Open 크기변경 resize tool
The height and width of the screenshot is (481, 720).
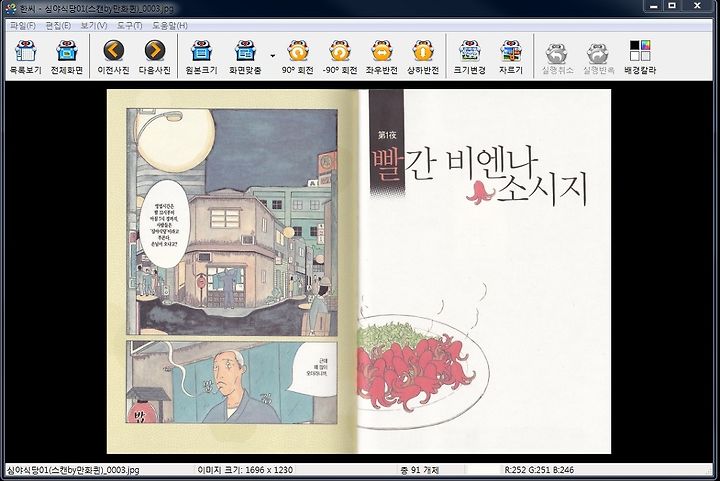coord(469,57)
